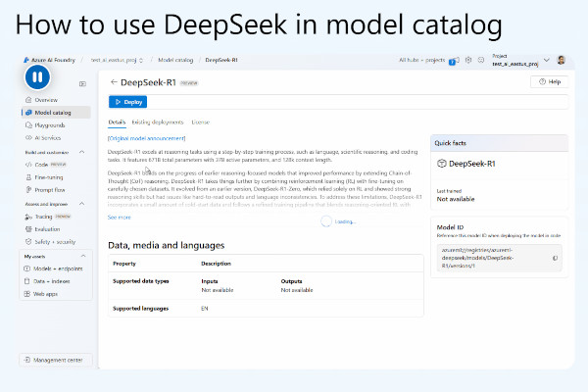Viewport: 588px width, 392px height.
Task: Copy the Model ID to clipboard
Action: point(555,258)
